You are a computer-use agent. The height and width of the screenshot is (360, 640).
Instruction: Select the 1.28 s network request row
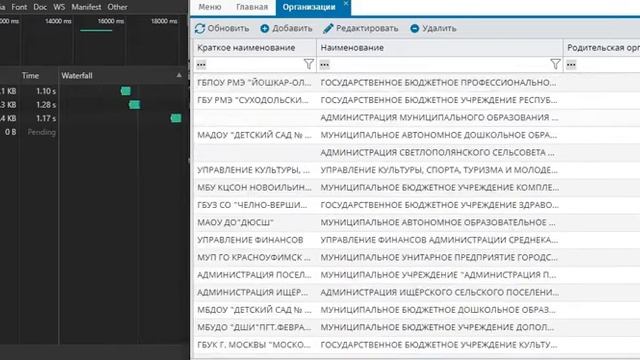click(x=94, y=105)
